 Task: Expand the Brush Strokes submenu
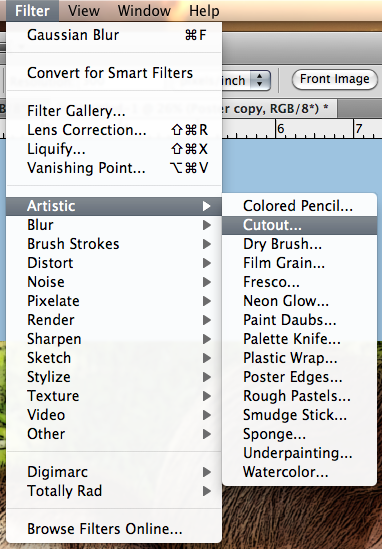(x=114, y=244)
